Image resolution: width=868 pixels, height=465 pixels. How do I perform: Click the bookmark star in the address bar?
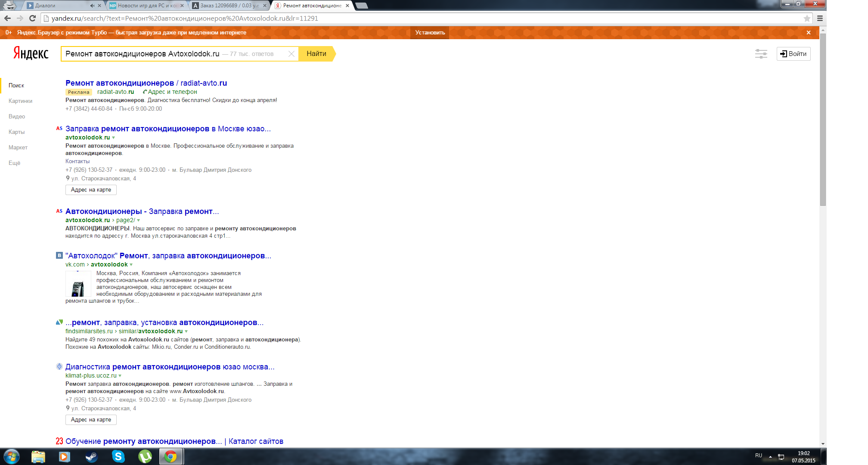pos(807,19)
